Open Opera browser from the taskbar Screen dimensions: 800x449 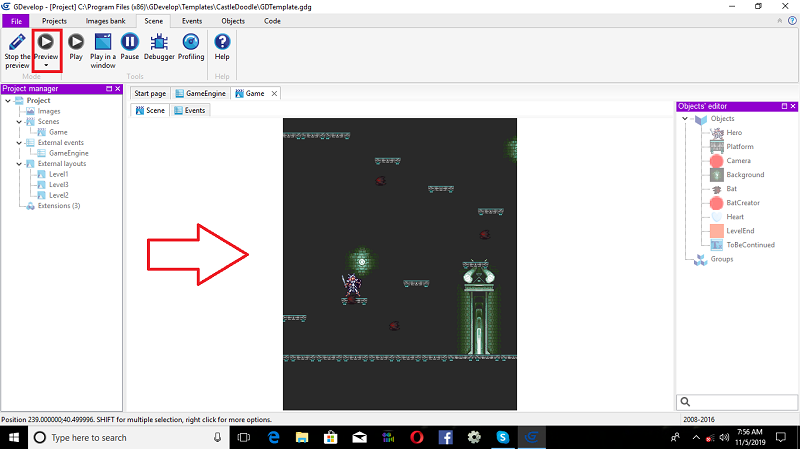pos(417,438)
